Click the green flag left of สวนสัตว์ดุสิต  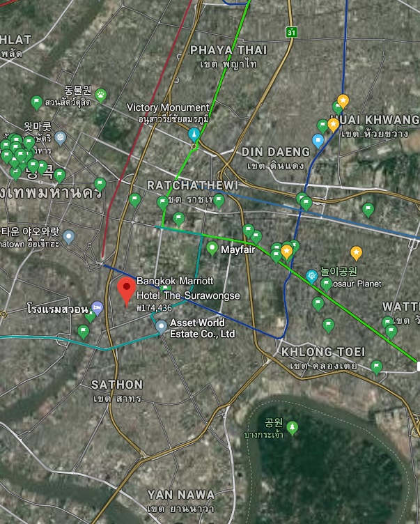click(36, 102)
